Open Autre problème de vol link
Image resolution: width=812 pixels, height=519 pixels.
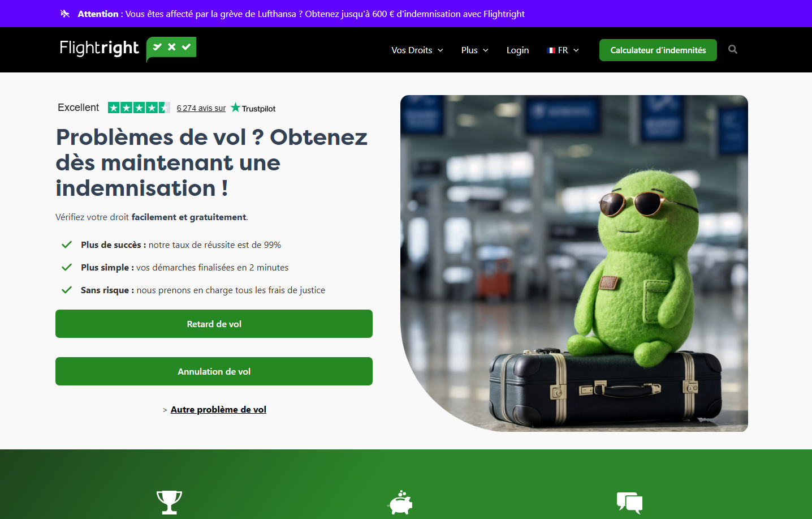(x=218, y=409)
